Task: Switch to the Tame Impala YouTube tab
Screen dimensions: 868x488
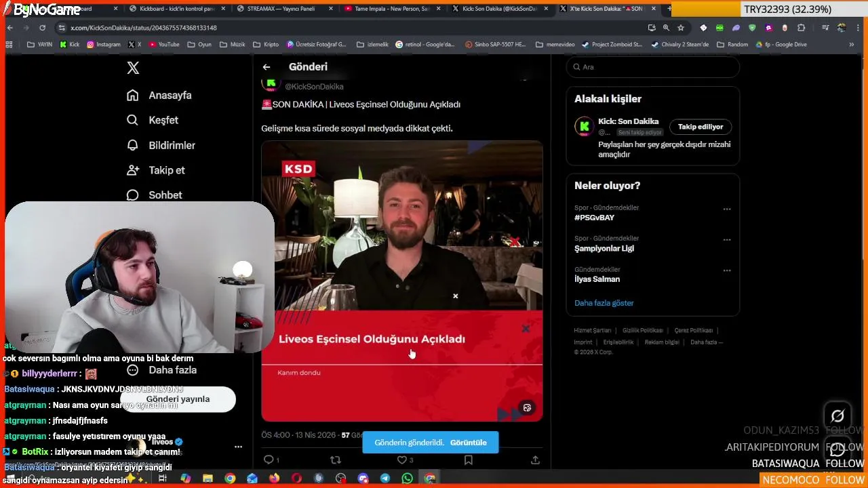Action: (x=393, y=9)
